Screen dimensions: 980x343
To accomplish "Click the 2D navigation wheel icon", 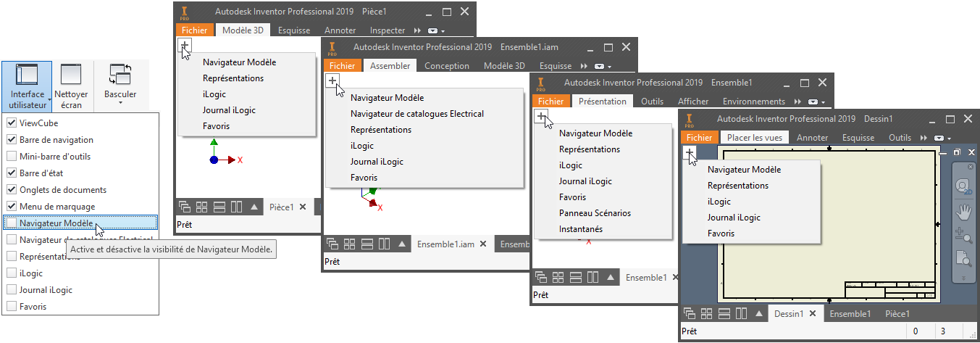I will [x=963, y=186].
